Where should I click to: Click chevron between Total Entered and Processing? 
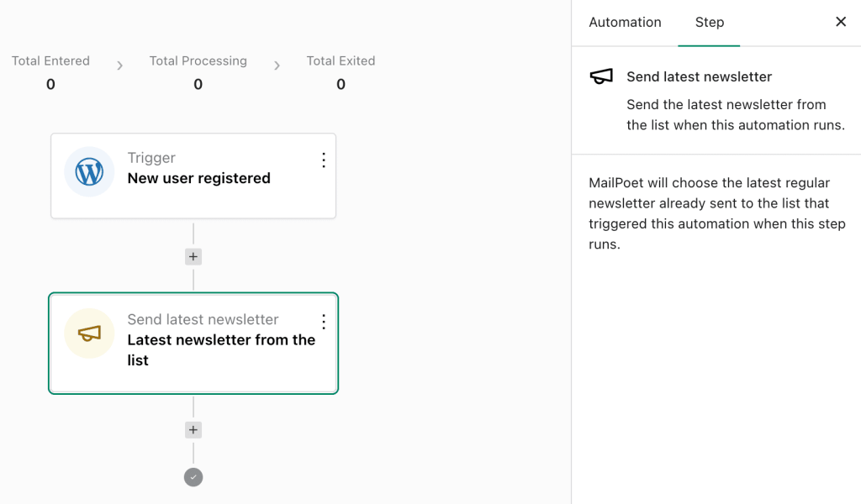pos(119,66)
